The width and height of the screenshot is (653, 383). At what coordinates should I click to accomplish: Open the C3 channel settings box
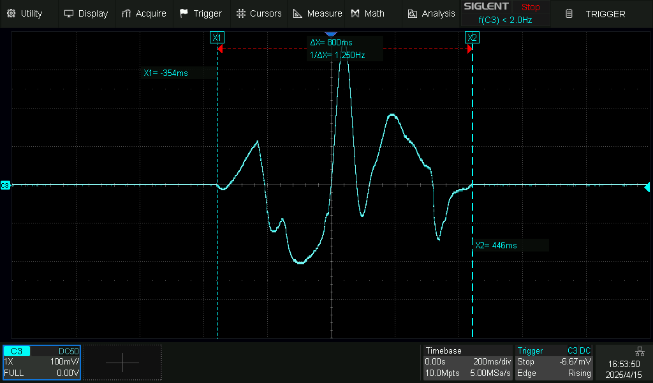click(41, 362)
